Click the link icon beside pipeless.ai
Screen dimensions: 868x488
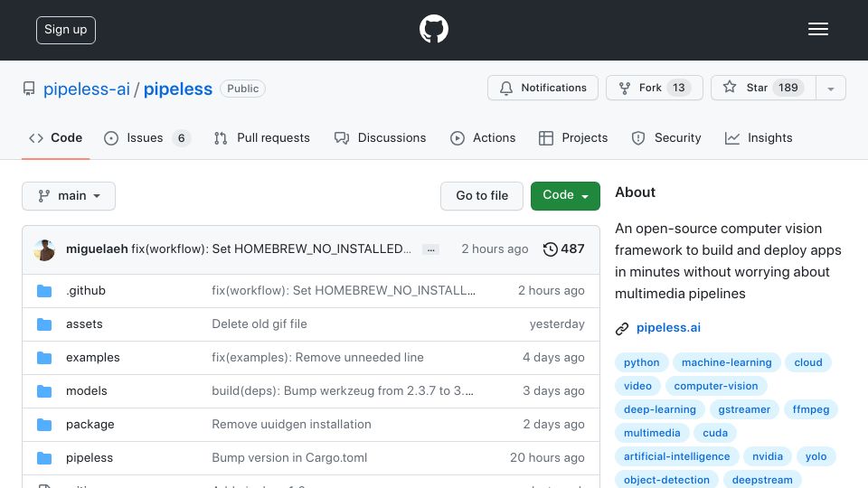pyautogui.click(x=622, y=329)
